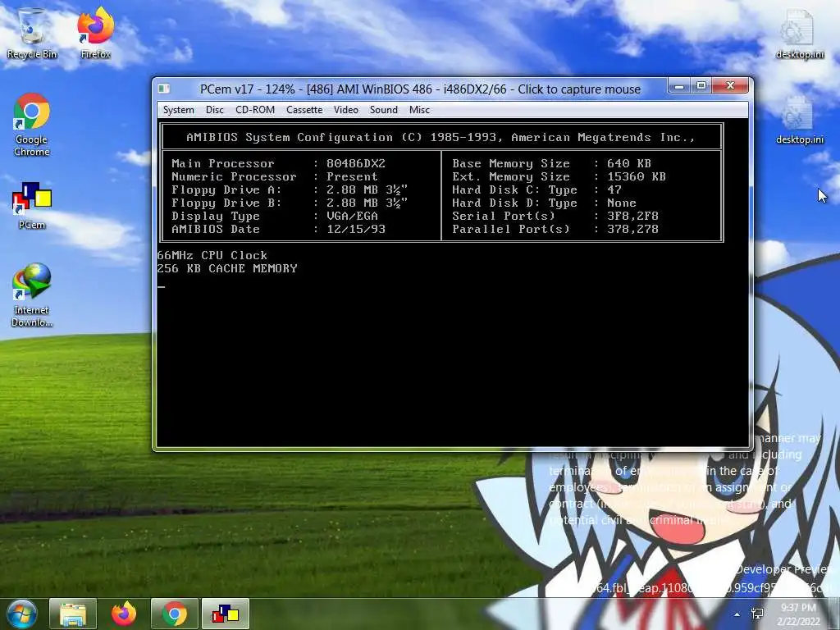This screenshot has width=840, height=630.
Task: Click the PCem taskbar button
Action: (226, 614)
